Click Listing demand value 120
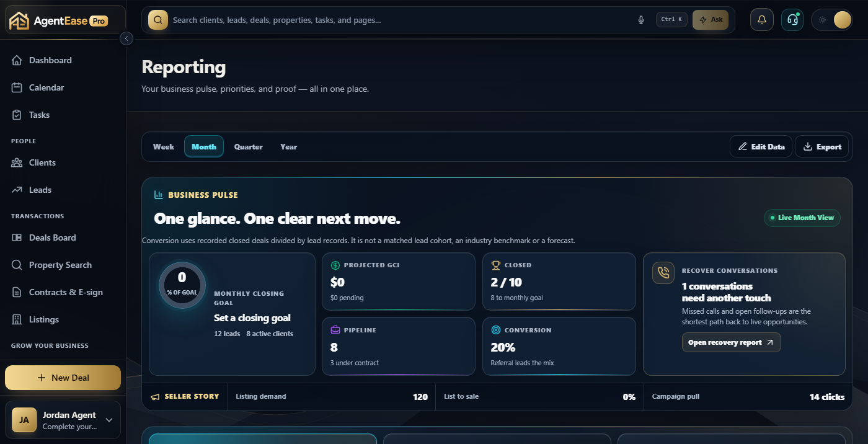 [420, 397]
